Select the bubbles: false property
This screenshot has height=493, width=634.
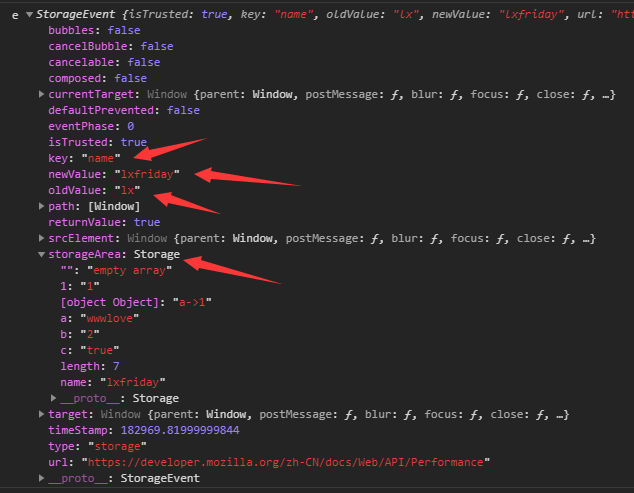coord(94,30)
